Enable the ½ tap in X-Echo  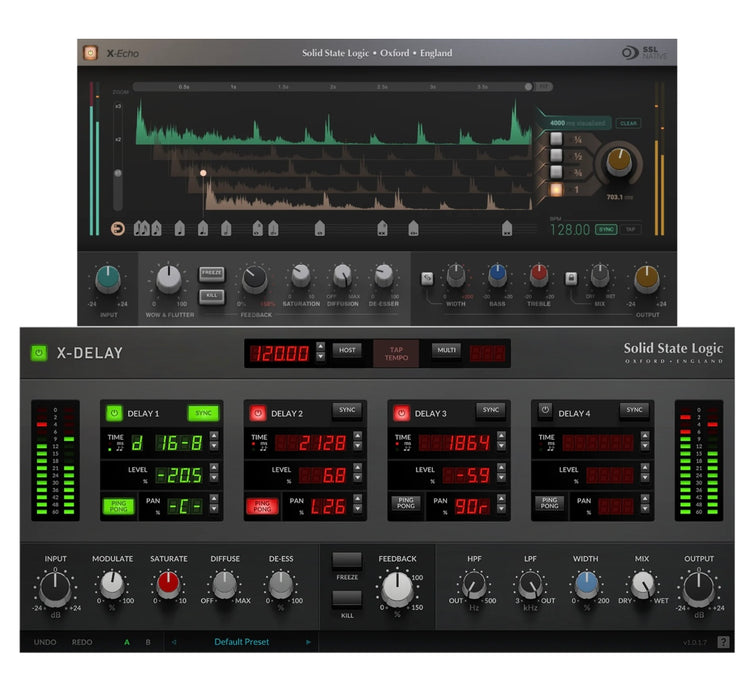point(556,155)
